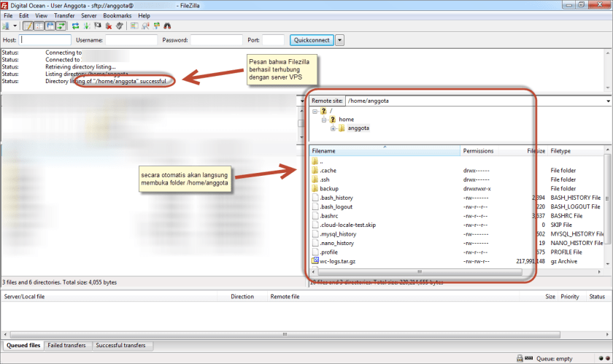
Task: Toggle the local directory tree display
Action: 39,26
